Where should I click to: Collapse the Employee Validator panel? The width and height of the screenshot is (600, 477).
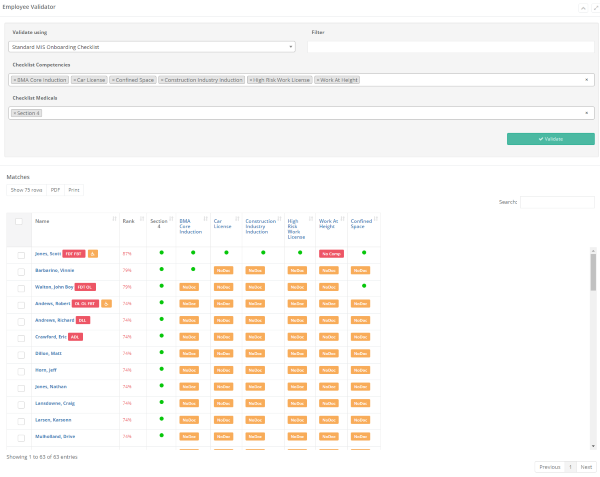[x=583, y=8]
